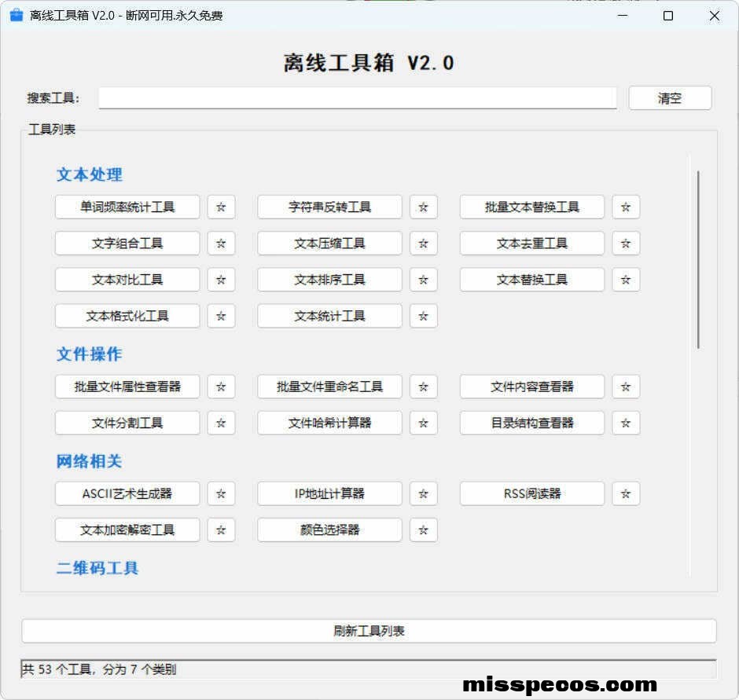
Task: Open the 文本去重工具 tool
Action: point(531,244)
